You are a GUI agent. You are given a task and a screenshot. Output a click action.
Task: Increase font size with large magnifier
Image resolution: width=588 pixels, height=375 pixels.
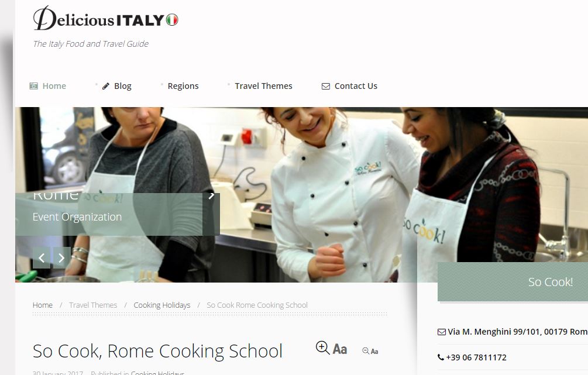tap(332, 348)
